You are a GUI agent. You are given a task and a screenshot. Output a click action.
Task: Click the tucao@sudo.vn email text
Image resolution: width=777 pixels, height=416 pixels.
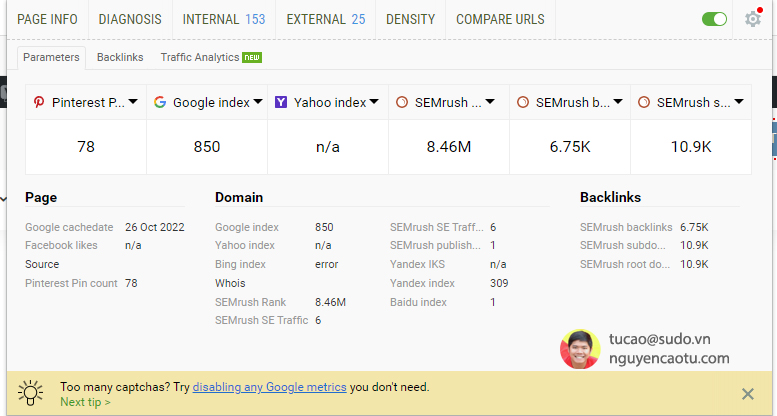coord(660,339)
